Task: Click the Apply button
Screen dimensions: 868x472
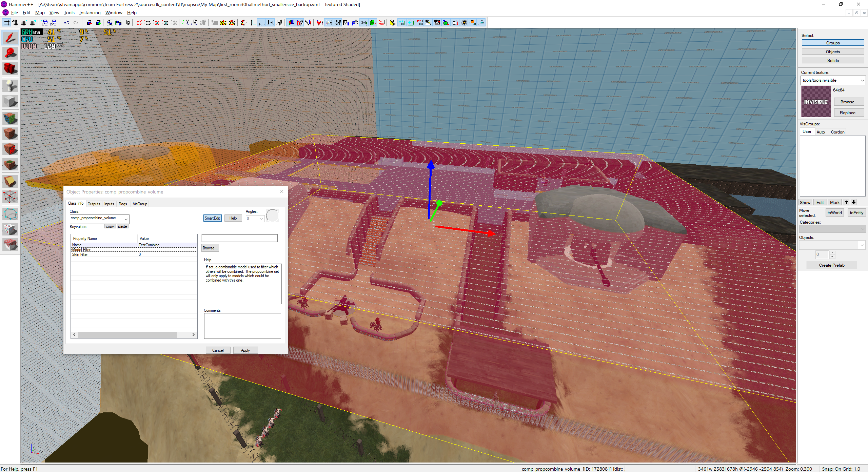Action: pyautogui.click(x=245, y=350)
